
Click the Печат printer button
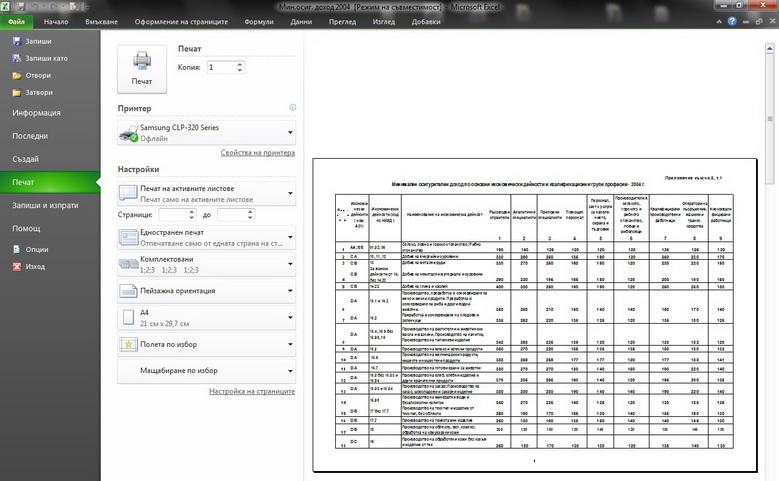(142, 69)
